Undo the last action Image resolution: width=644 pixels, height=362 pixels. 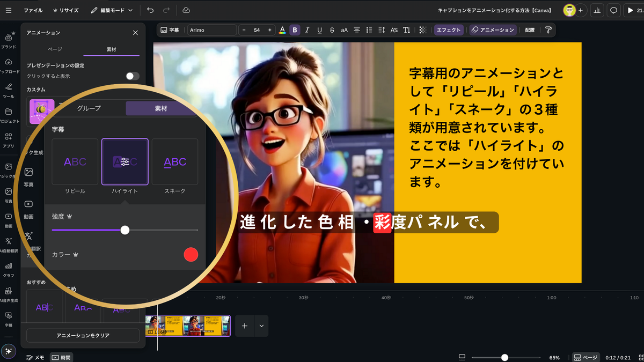[150, 10]
